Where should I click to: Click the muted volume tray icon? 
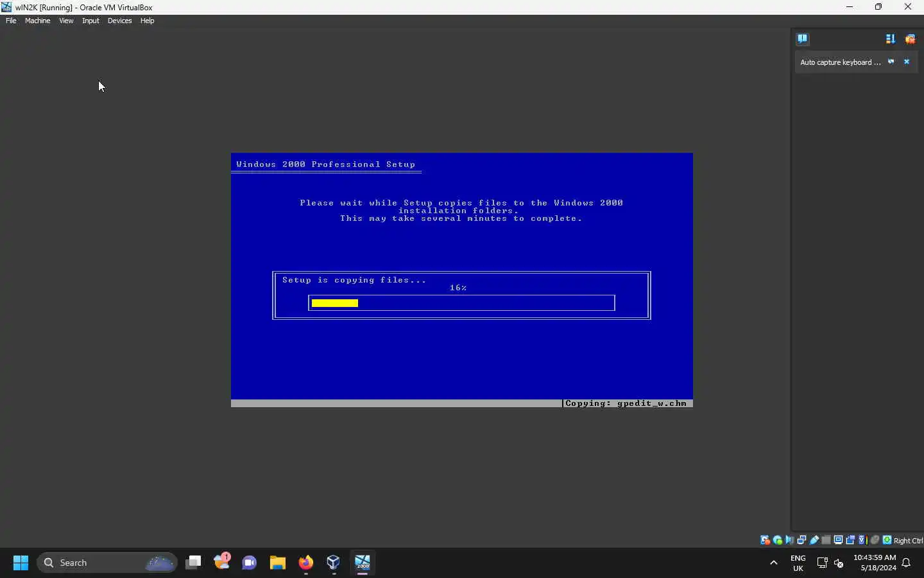click(x=839, y=563)
